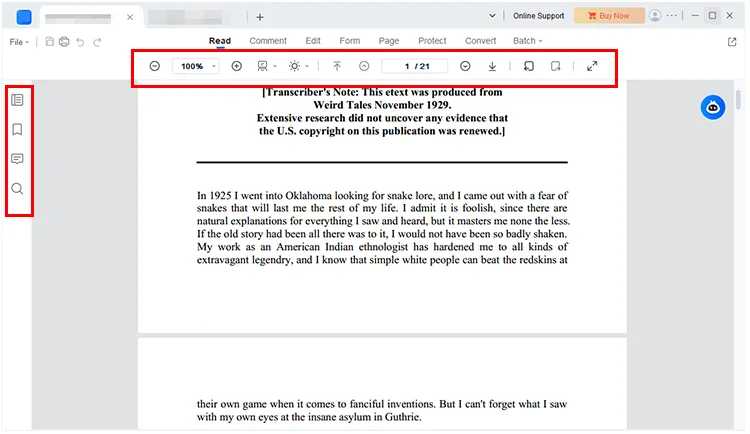Open the AI assistant robot button

713,108
